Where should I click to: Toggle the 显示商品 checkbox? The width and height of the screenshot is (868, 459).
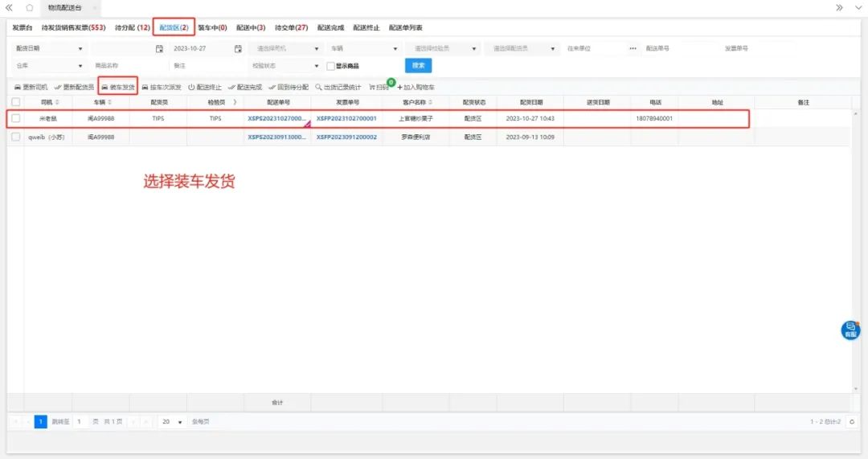point(330,66)
